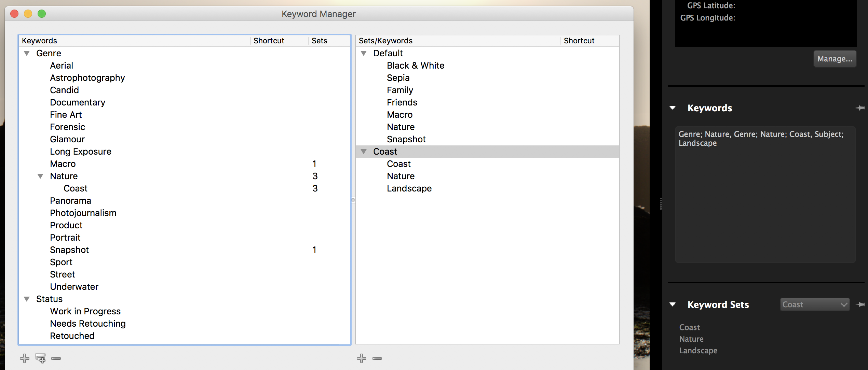868x370 pixels.
Task: Select the Astrophotography keyword
Action: pyautogui.click(x=87, y=78)
